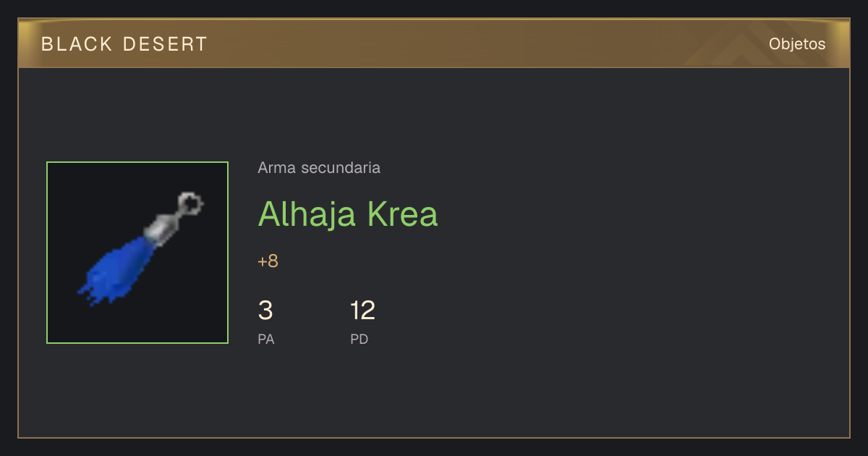
Task: Click the PA value 3
Action: 265,311
